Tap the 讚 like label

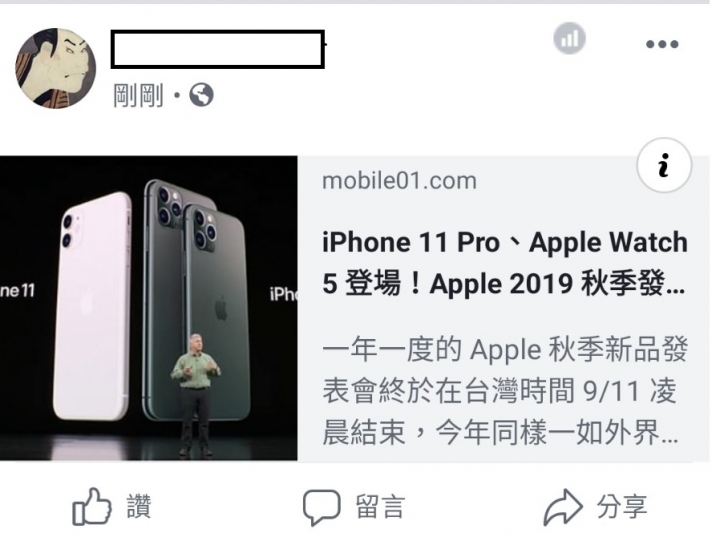[139, 506]
